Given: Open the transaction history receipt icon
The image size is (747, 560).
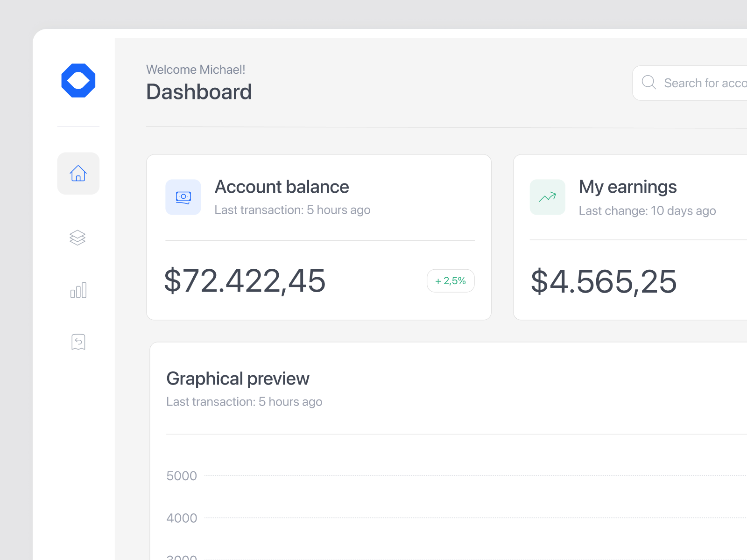Looking at the screenshot, I should (x=78, y=342).
